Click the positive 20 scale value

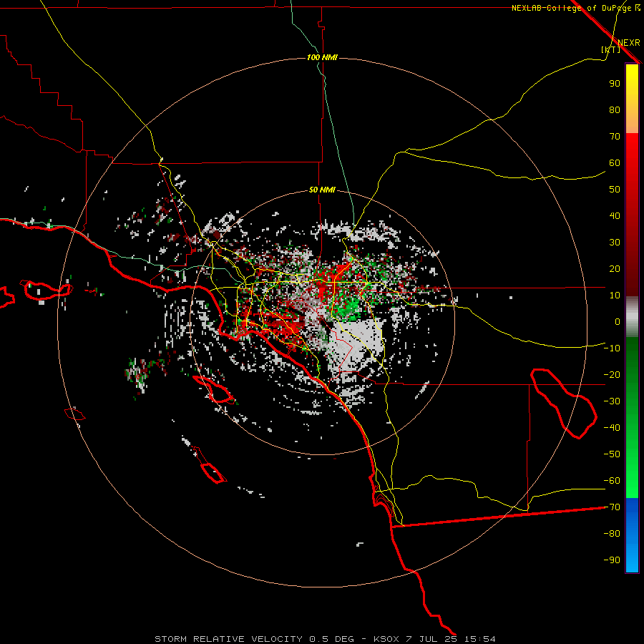click(x=615, y=268)
